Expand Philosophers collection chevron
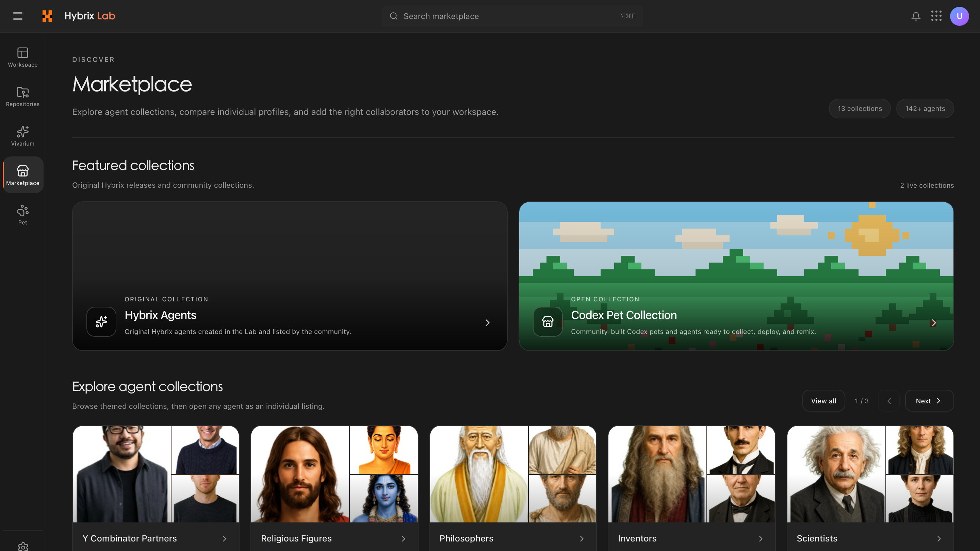This screenshot has height=551, width=980. click(582, 538)
